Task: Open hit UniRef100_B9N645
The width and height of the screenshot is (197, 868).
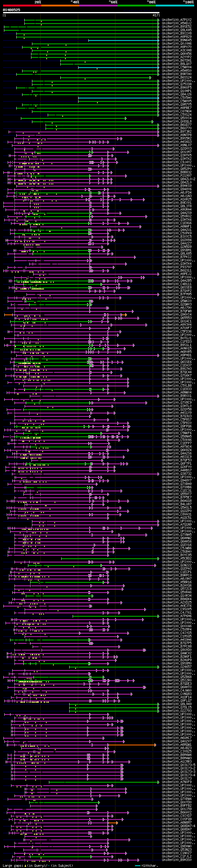Action: (177, 40)
